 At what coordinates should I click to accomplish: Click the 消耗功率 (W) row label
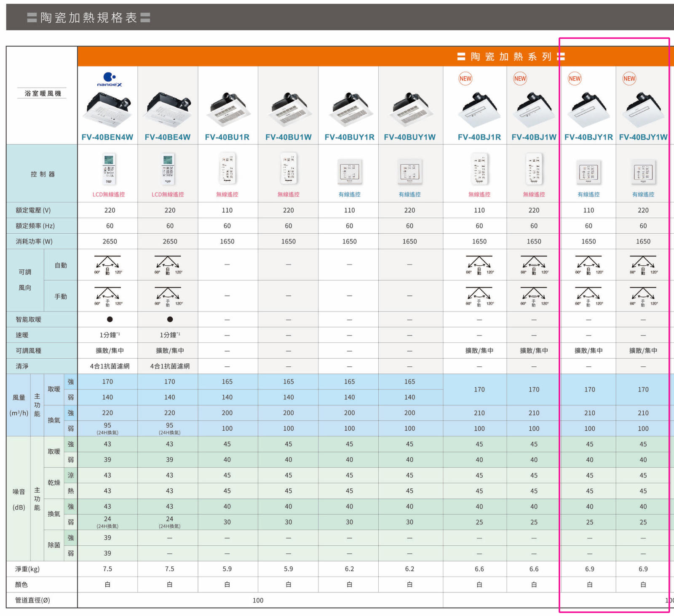click(x=34, y=241)
